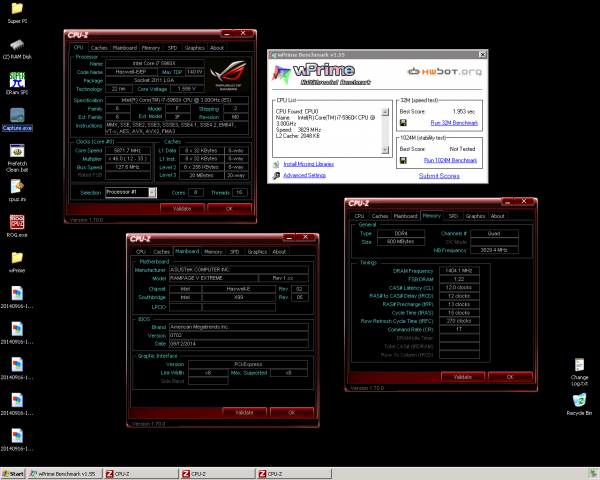600x480 pixels.
Task: Click the system tray icon on taskbar
Action: (593, 474)
